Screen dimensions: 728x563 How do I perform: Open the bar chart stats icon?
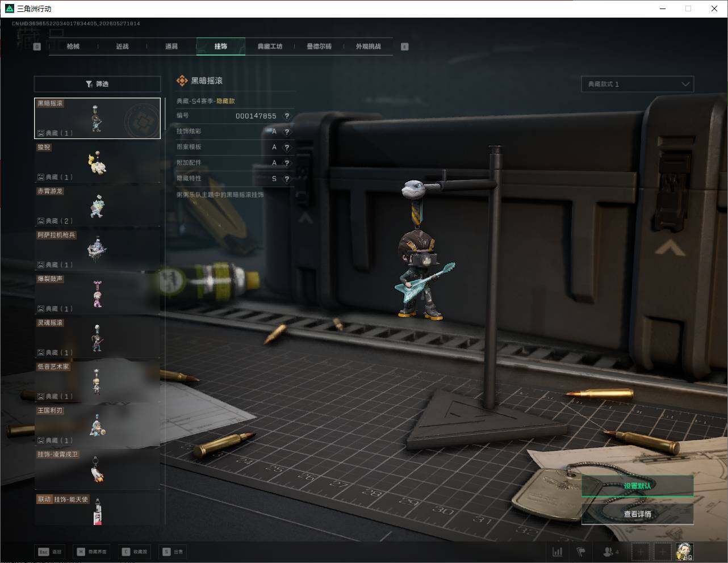click(558, 552)
